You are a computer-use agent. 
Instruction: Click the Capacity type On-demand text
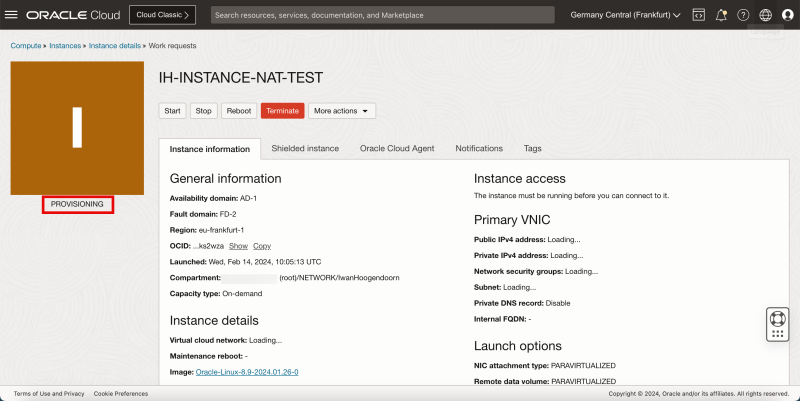point(216,293)
